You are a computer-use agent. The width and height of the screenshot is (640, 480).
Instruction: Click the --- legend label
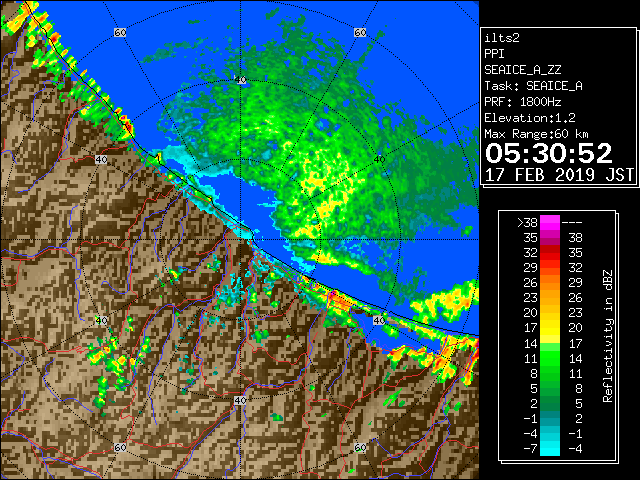click(x=572, y=223)
